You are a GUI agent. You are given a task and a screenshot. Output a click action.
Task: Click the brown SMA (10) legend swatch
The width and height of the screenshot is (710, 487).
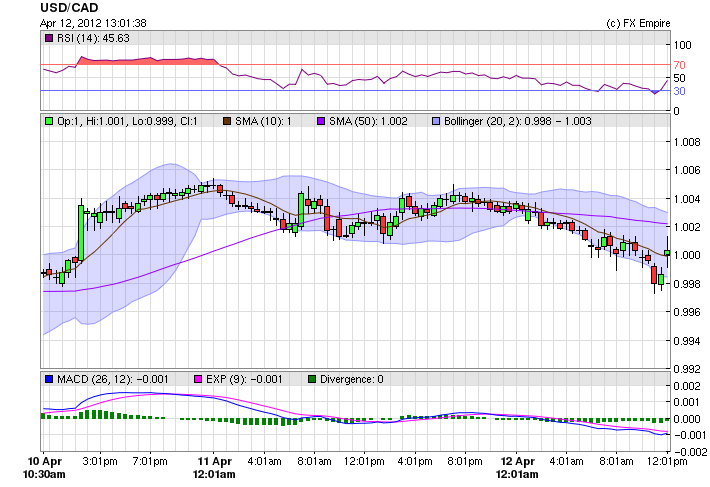(x=227, y=121)
